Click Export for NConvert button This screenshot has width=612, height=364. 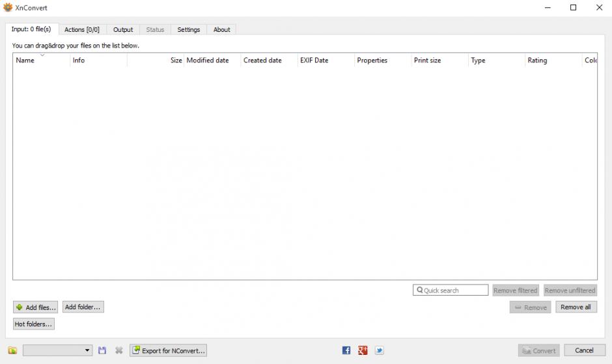point(168,350)
